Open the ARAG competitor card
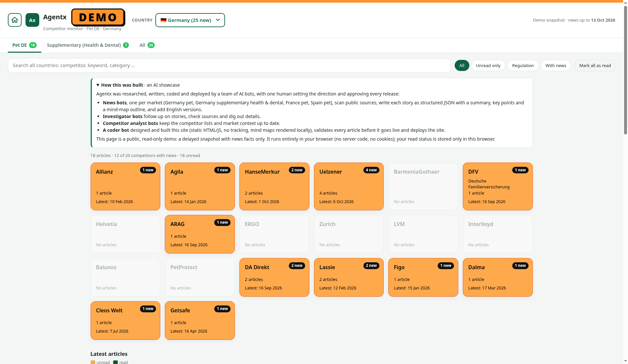628x364 pixels. [200, 234]
